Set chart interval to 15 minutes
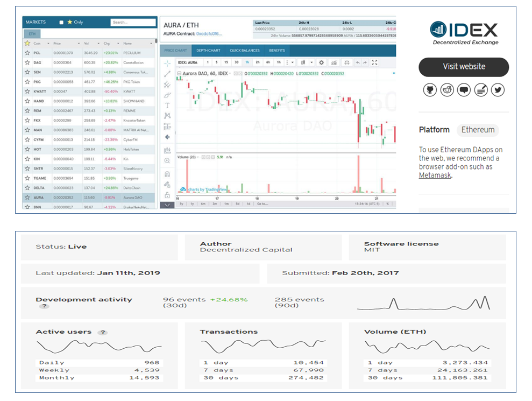This screenshot has height=401, width=532. pyautogui.click(x=226, y=62)
